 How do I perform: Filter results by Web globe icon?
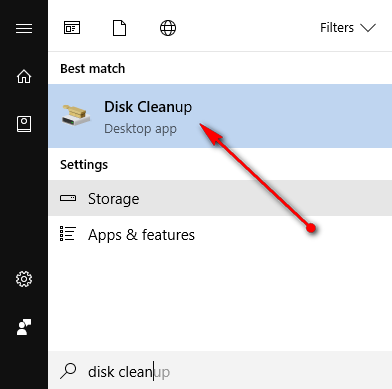(x=168, y=28)
